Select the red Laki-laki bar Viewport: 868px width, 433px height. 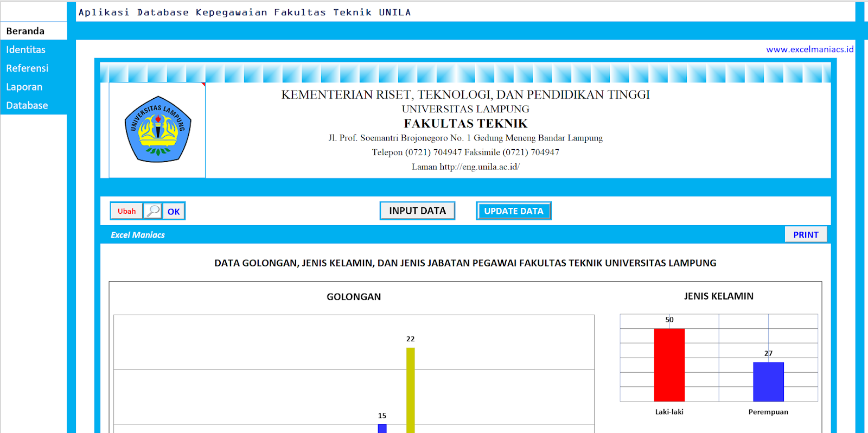669,365
